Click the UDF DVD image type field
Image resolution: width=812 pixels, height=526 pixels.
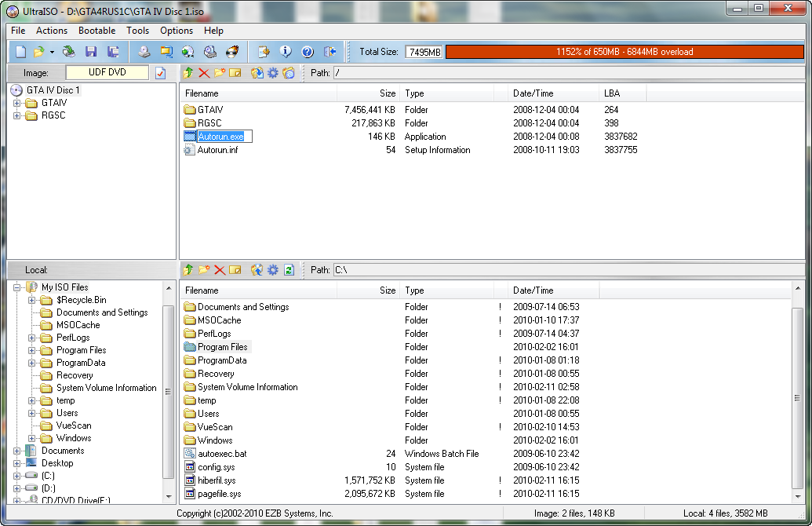(107, 72)
